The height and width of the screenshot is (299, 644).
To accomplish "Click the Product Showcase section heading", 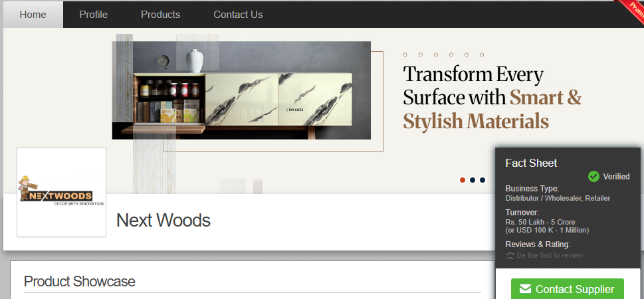I will click(80, 281).
